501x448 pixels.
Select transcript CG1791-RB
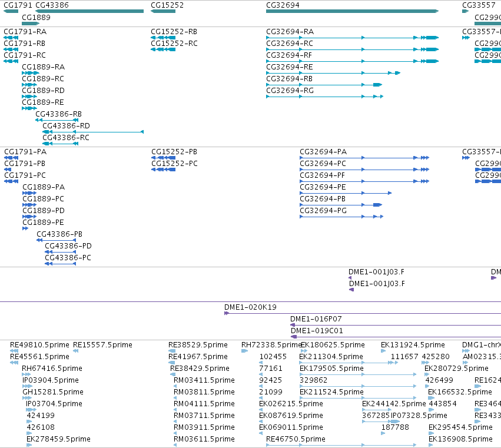[11, 49]
